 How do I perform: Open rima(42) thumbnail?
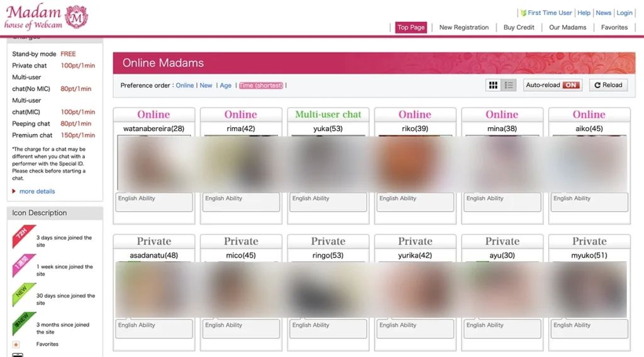pyautogui.click(x=241, y=163)
